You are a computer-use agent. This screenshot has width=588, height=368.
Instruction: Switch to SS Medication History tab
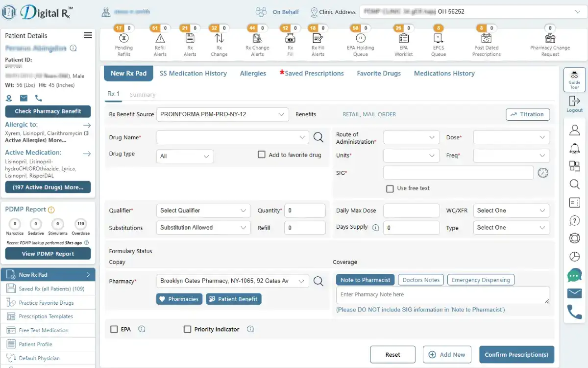pyautogui.click(x=193, y=73)
